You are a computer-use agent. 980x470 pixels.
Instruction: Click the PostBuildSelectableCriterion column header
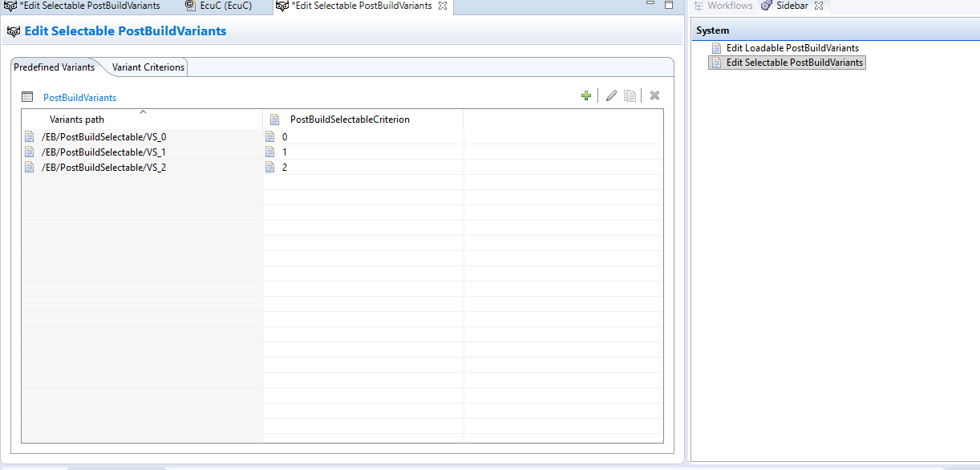click(x=363, y=120)
